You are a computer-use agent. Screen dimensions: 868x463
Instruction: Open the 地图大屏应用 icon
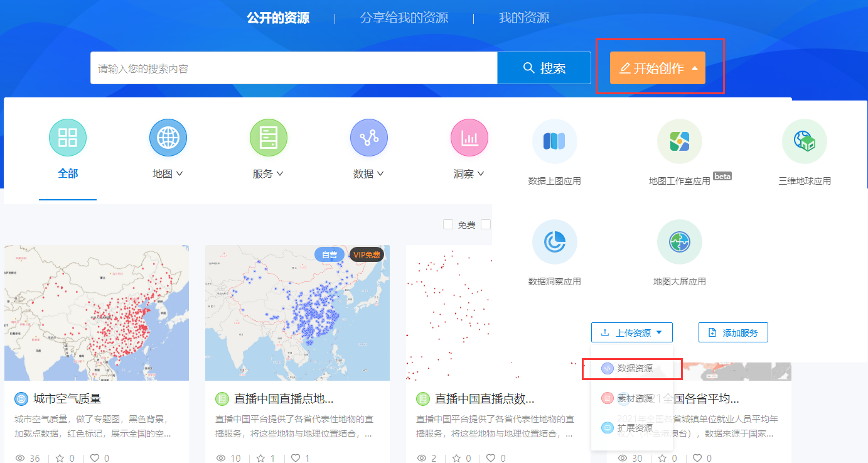[679, 242]
